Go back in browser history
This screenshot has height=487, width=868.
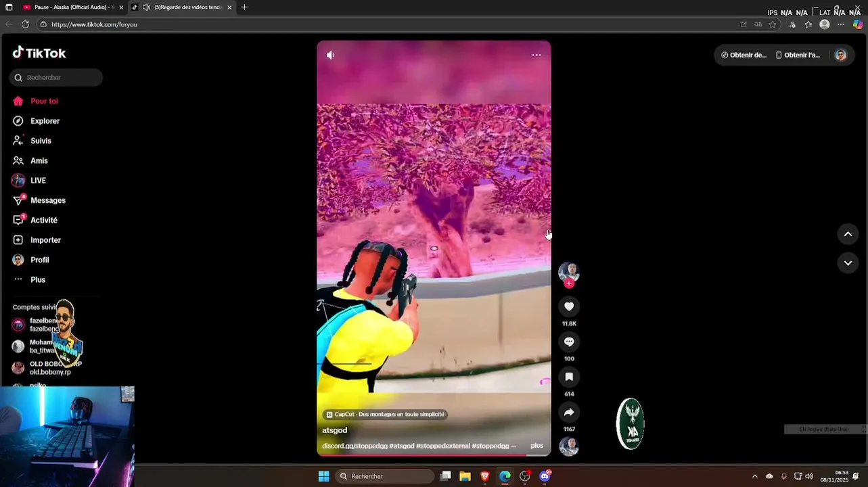pyautogui.click(x=9, y=24)
